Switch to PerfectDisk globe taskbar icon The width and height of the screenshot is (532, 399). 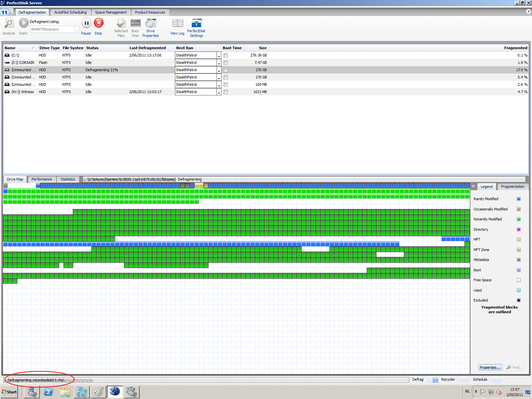(x=115, y=392)
